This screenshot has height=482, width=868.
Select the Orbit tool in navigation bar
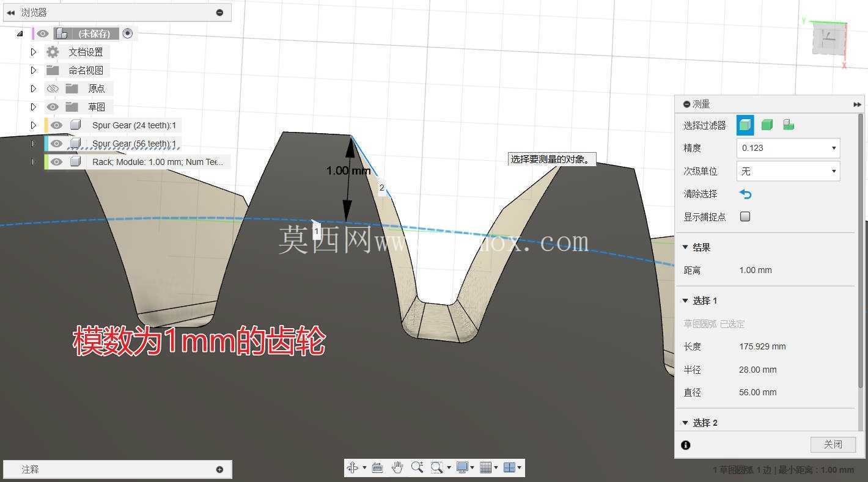click(353, 467)
